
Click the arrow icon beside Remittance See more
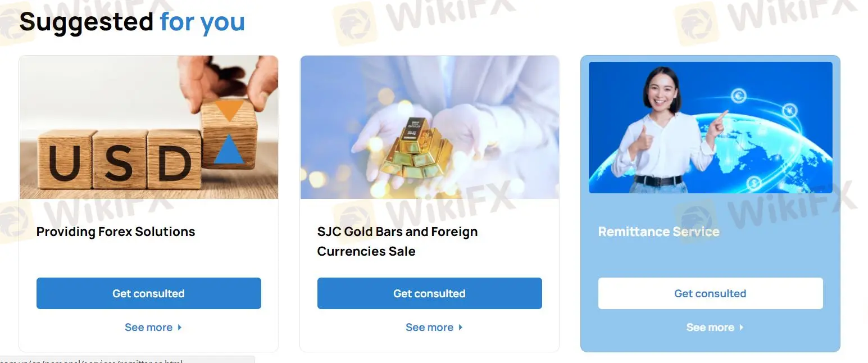742,327
